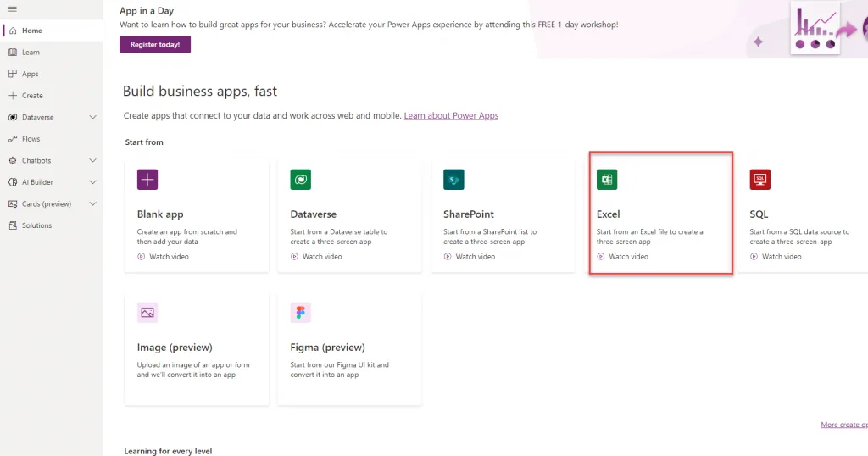This screenshot has width=868, height=456.
Task: Click Watch video under SharePoint
Action: click(475, 256)
